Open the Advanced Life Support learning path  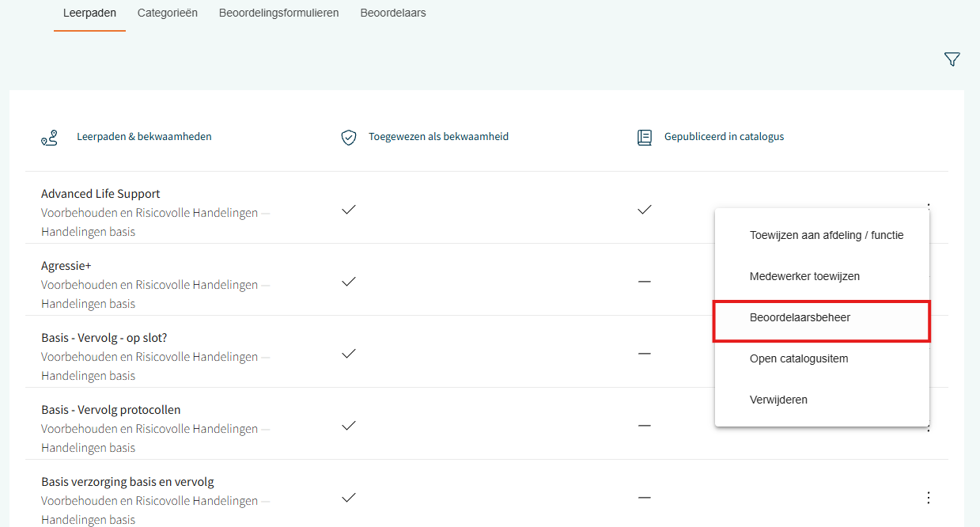(100, 194)
